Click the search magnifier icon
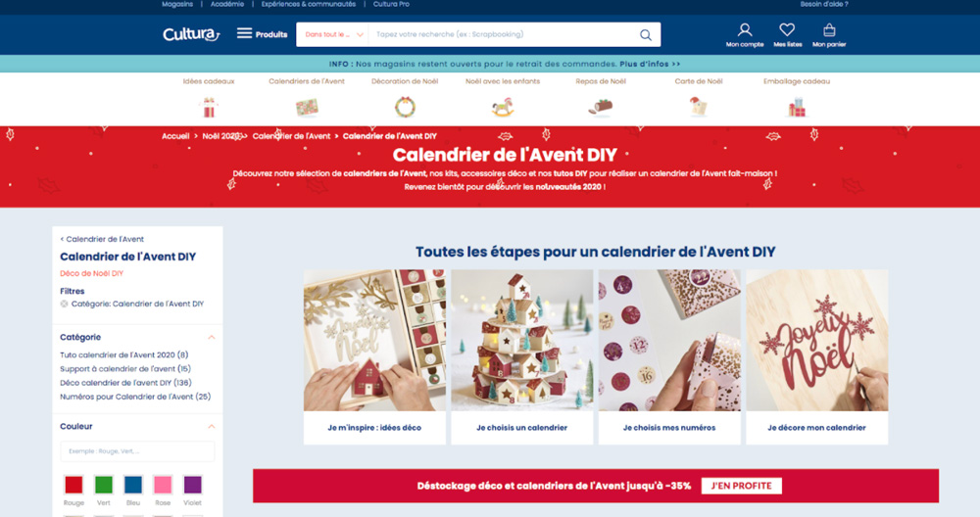Viewport: 980px width, 517px height. click(646, 35)
